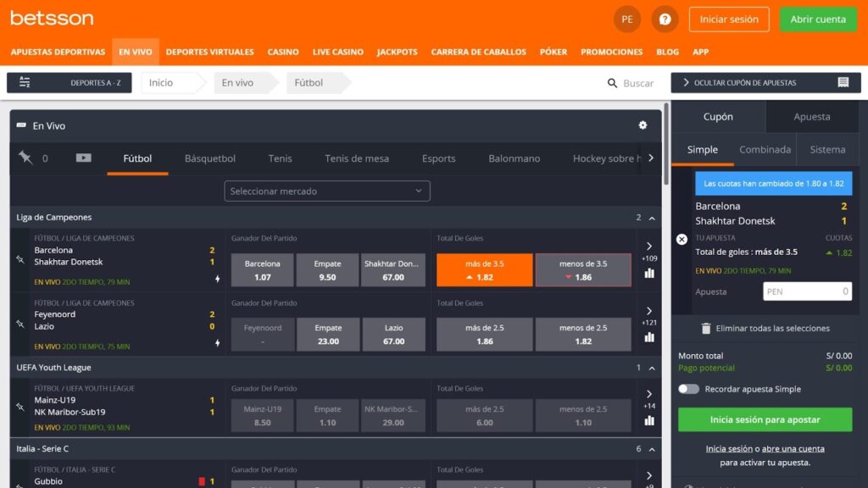
Task: Collapse the Liga de Campeones section
Action: pos(652,218)
